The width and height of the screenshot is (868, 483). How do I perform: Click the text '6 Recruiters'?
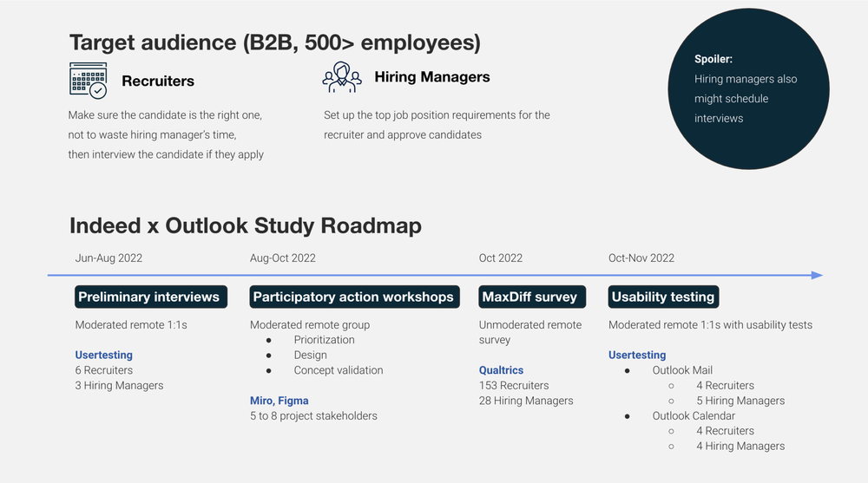(x=104, y=370)
